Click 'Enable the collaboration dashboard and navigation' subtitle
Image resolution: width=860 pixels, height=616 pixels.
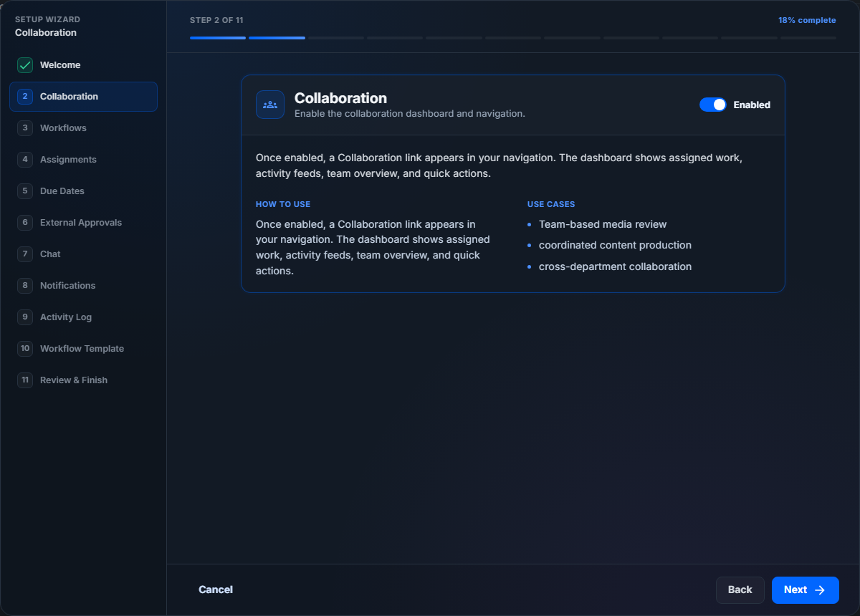click(410, 114)
